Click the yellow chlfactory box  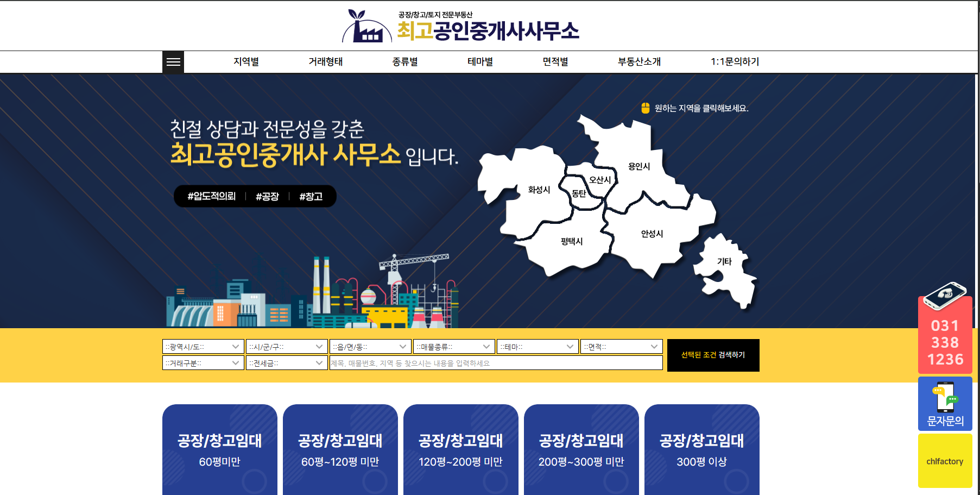click(945, 461)
